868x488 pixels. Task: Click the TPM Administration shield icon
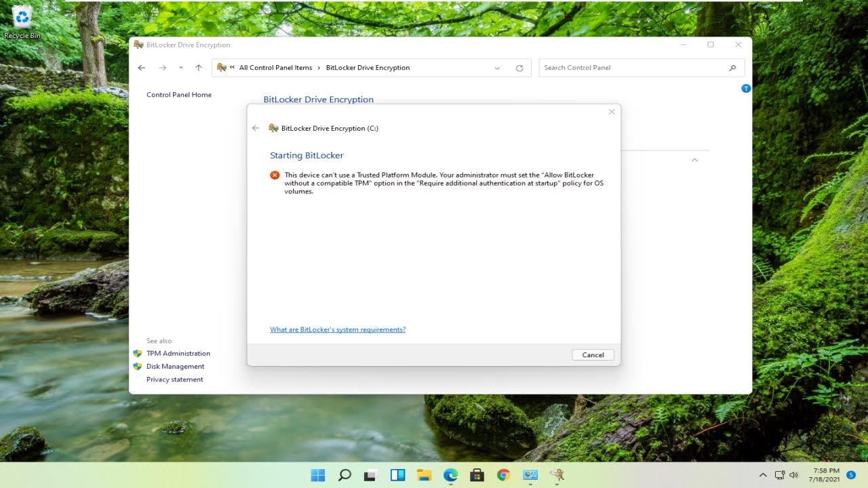tap(138, 353)
